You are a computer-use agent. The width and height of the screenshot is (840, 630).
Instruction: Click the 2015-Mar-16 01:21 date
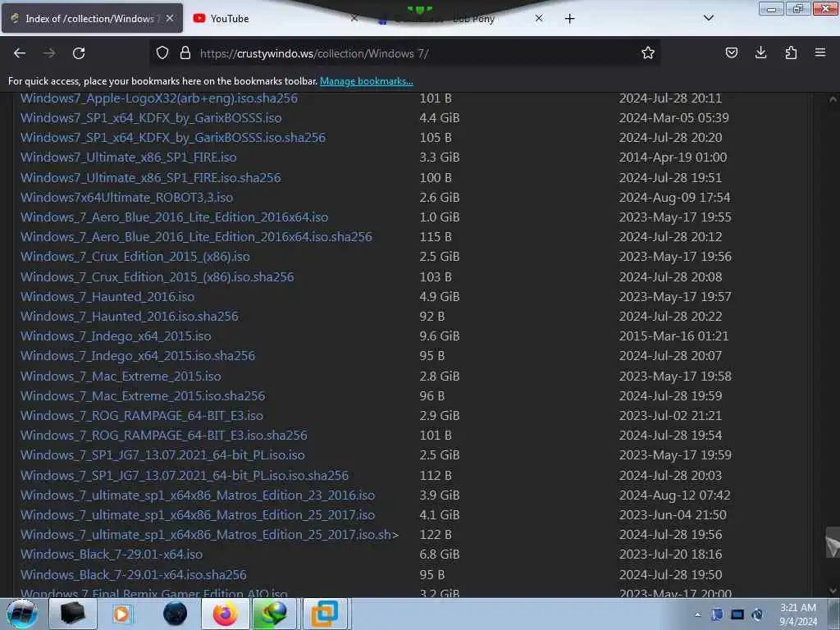point(674,336)
